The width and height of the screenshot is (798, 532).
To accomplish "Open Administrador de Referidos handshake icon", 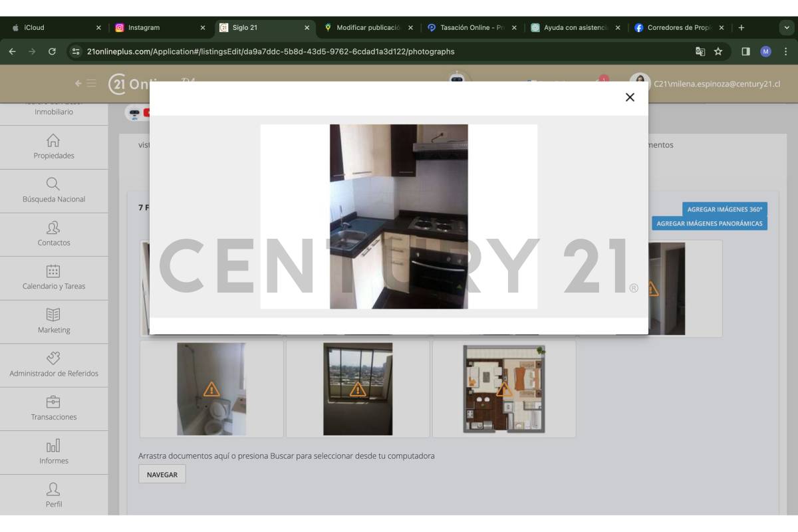I will tap(53, 358).
